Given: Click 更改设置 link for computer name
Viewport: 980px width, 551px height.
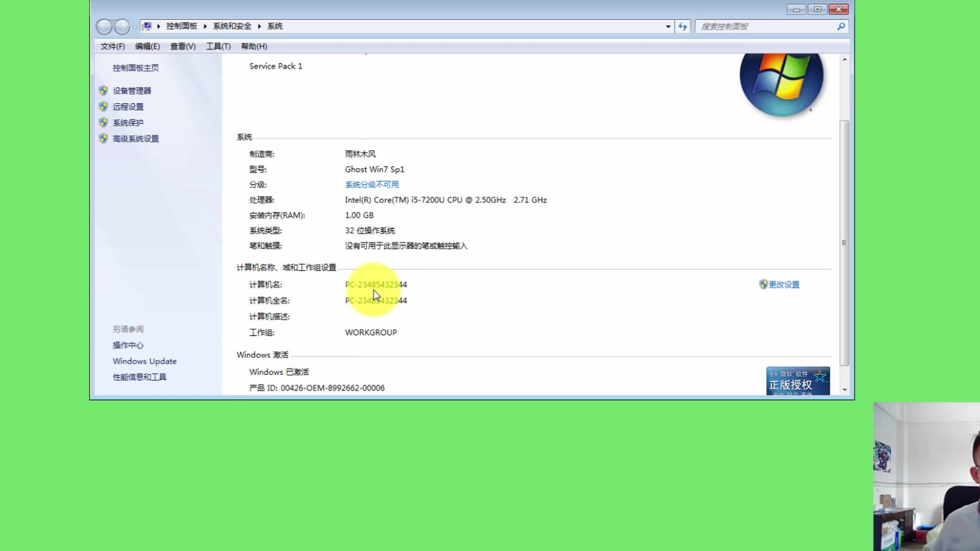Looking at the screenshot, I should point(784,285).
